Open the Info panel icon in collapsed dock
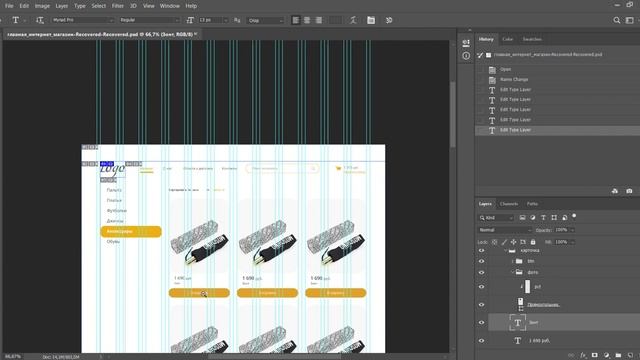Screen dimensions: 640x360 466,56
